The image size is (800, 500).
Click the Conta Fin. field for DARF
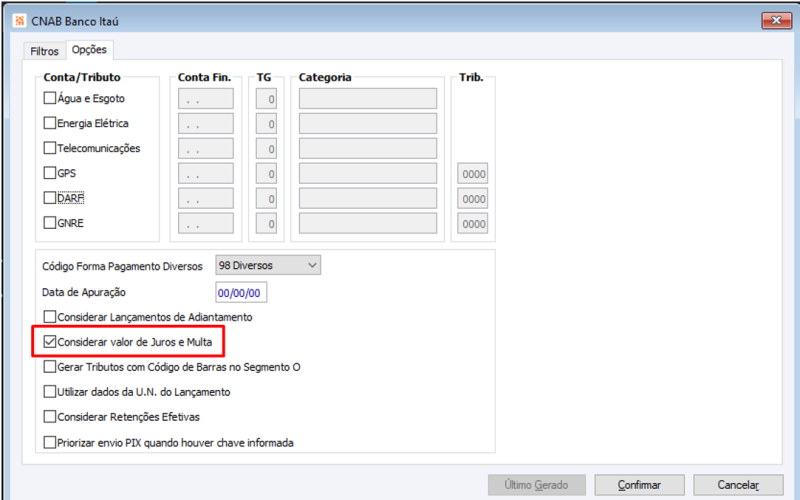pyautogui.click(x=206, y=198)
